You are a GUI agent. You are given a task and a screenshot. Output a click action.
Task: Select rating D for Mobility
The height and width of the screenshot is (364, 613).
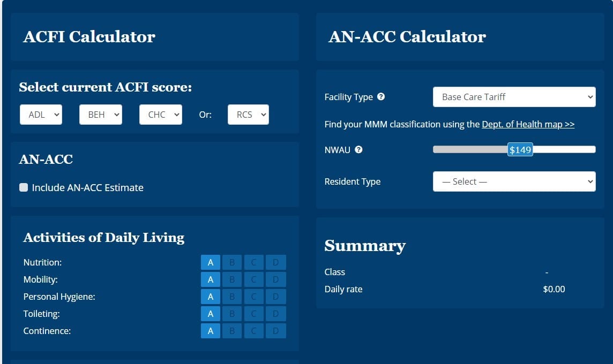pyautogui.click(x=275, y=279)
